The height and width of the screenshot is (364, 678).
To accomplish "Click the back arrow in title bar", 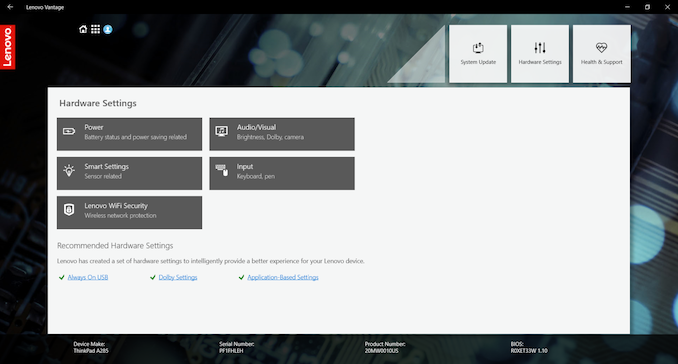I will click(10, 7).
